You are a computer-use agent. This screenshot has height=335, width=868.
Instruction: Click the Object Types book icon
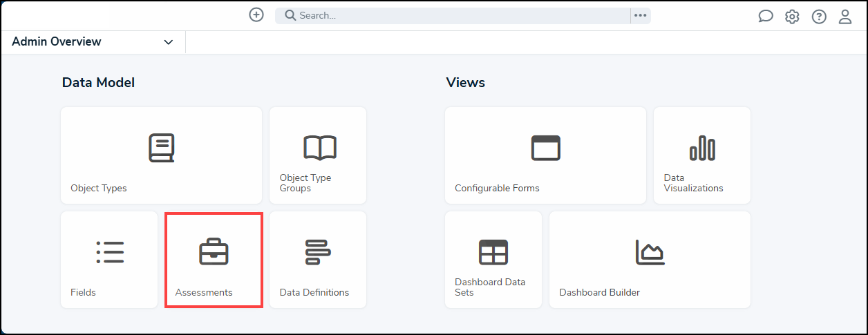pos(162,148)
